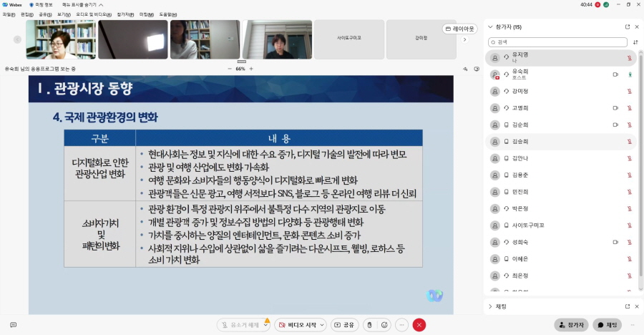Click 음소거 해제 unmute button
The image size is (644, 335).
click(240, 325)
